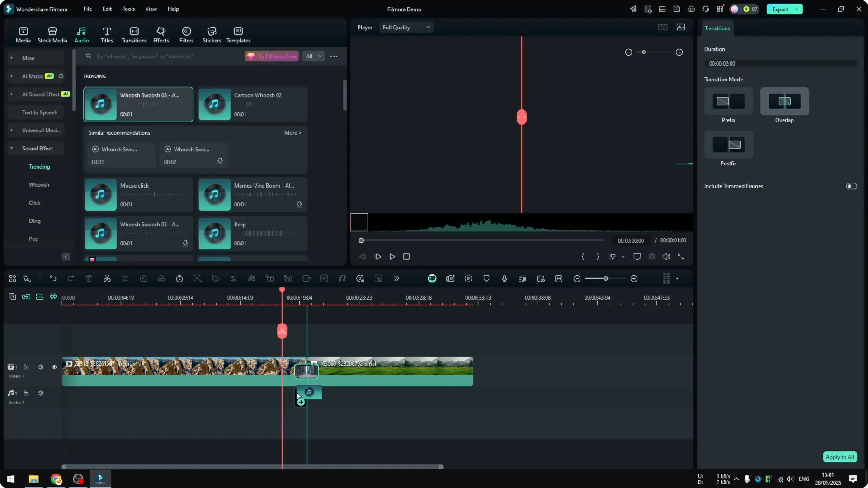This screenshot has width=868, height=488.
Task: Open player volume speaker icon
Action: [x=666, y=257]
